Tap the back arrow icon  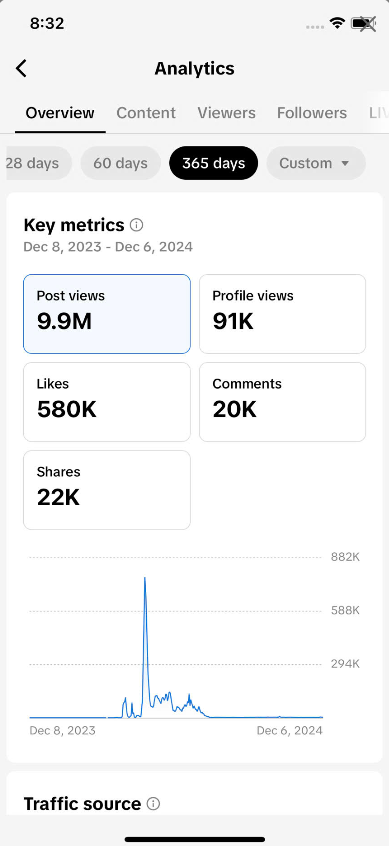(x=21, y=69)
